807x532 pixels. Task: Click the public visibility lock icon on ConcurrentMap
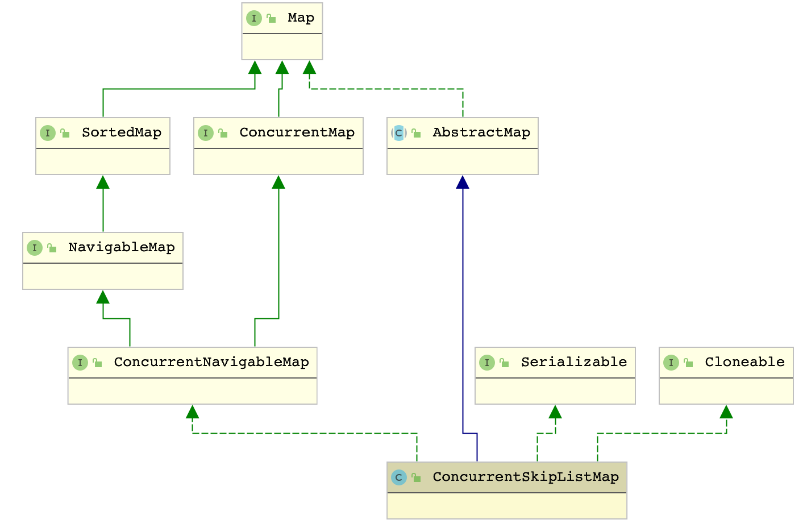click(223, 133)
